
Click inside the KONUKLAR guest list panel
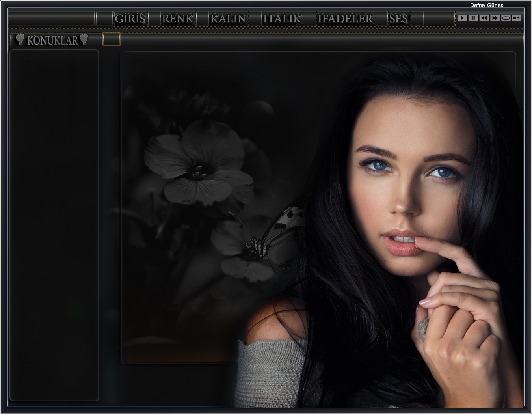point(54,225)
